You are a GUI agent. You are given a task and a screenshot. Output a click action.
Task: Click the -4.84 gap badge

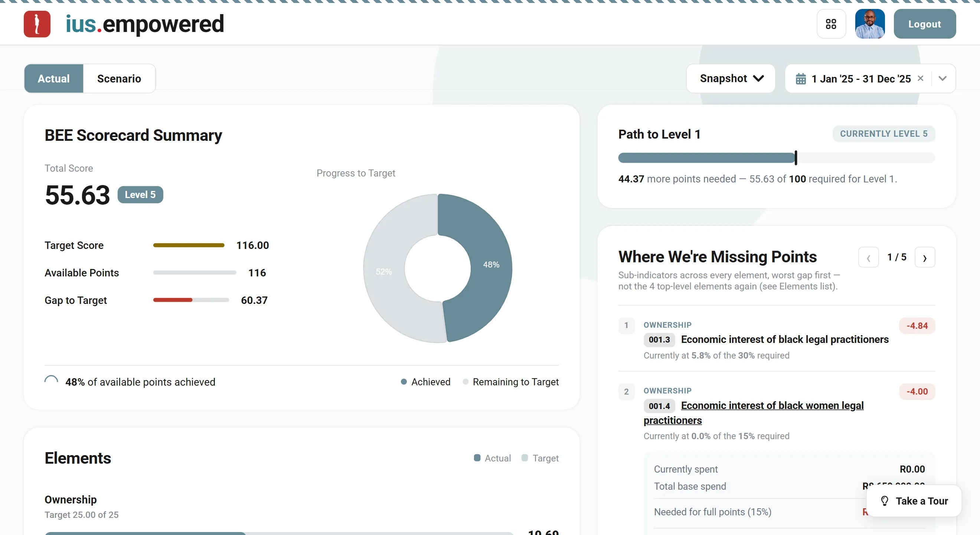click(917, 325)
